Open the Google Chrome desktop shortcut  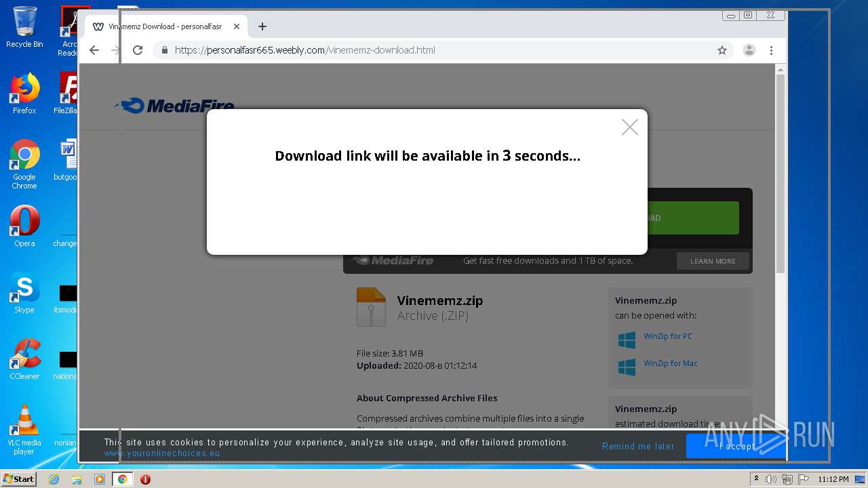tap(24, 164)
